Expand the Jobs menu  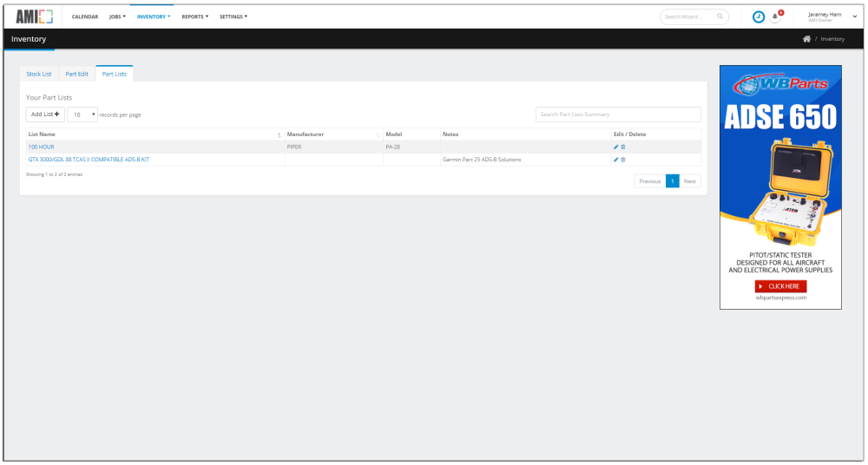click(x=117, y=16)
